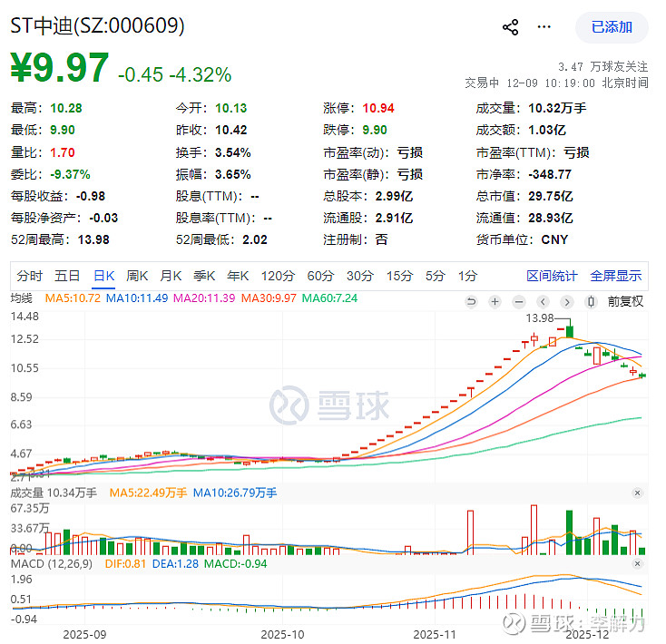
Task: Click the 已添加 watchlist button
Action: pos(612,27)
